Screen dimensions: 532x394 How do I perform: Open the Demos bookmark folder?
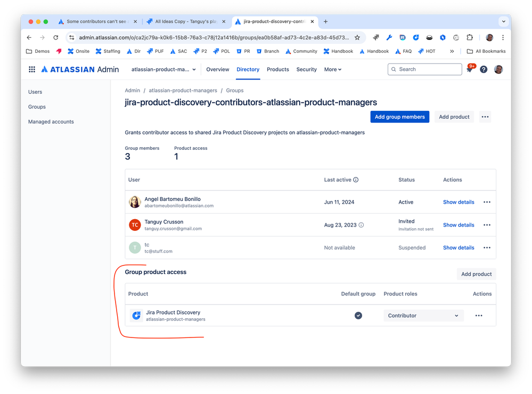pyautogui.click(x=38, y=51)
